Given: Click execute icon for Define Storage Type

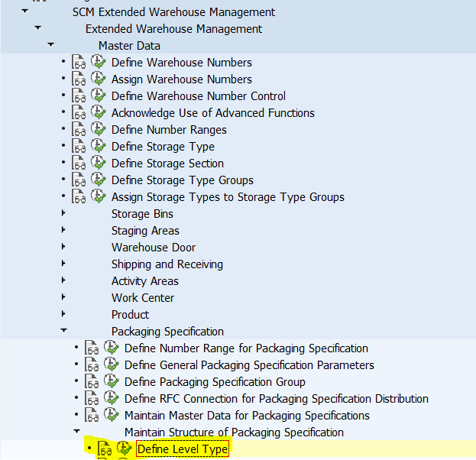Looking at the screenshot, I should pos(98,146).
